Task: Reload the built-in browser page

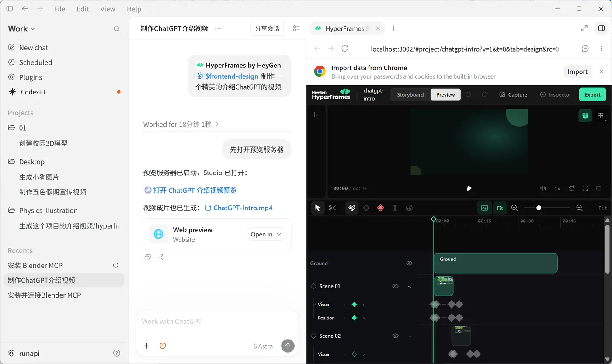Action: 345,49
